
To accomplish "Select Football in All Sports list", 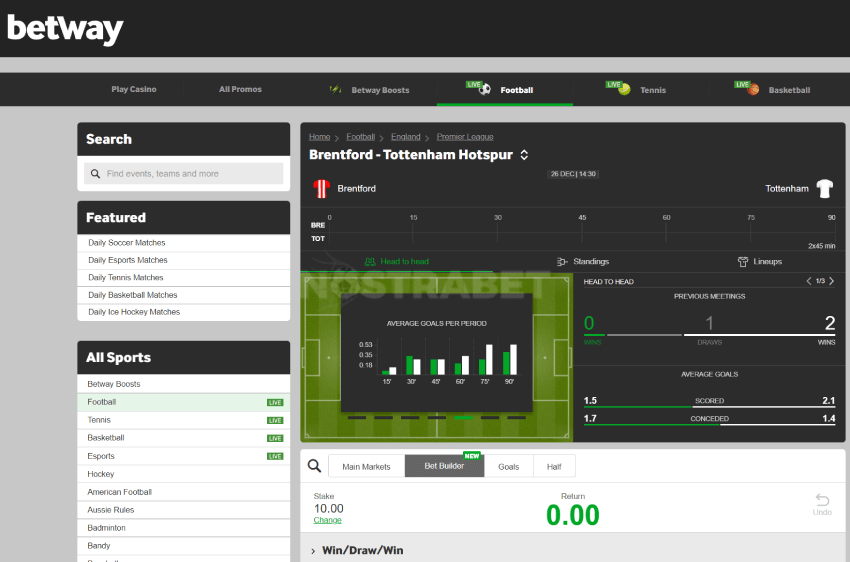I will 184,402.
